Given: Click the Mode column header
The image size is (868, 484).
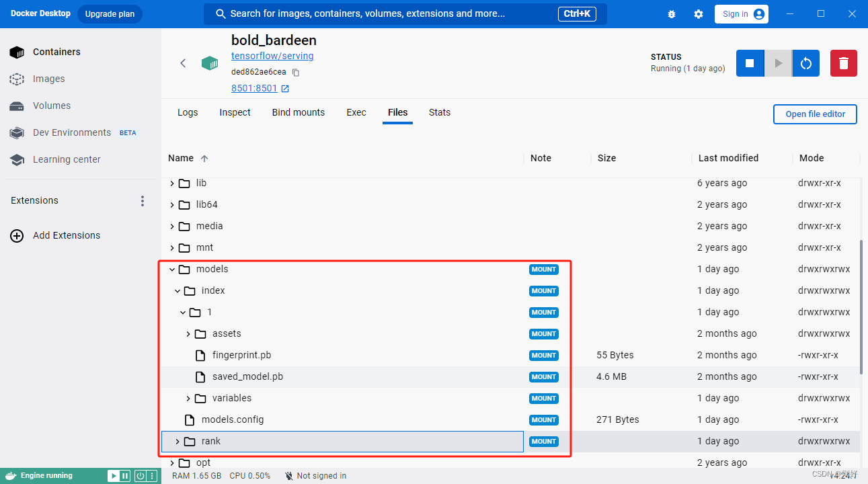Looking at the screenshot, I should 812,158.
